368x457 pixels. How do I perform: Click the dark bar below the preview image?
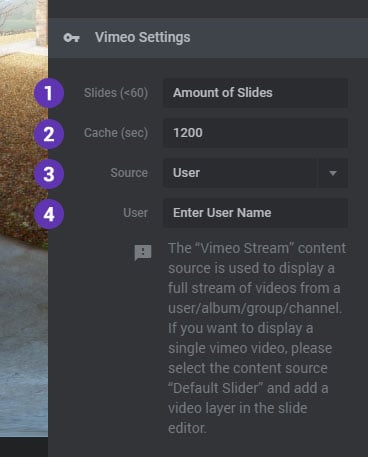click(24, 447)
